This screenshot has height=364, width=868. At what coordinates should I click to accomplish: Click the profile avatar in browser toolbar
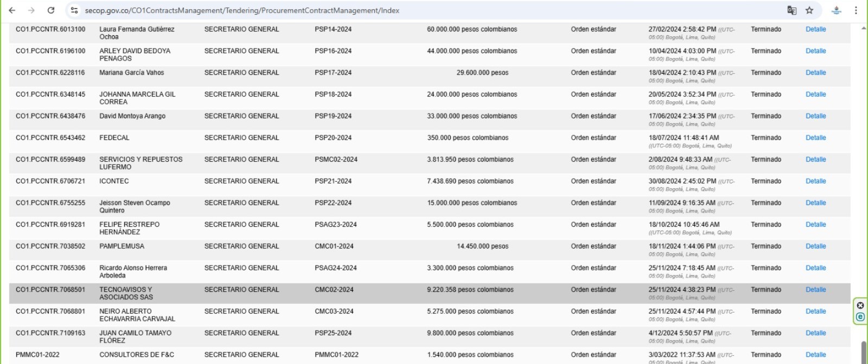pyautogui.click(x=836, y=10)
